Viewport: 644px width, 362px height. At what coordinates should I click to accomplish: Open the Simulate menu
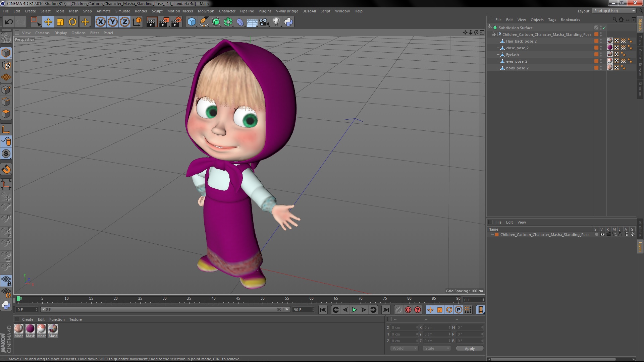pos(122,11)
